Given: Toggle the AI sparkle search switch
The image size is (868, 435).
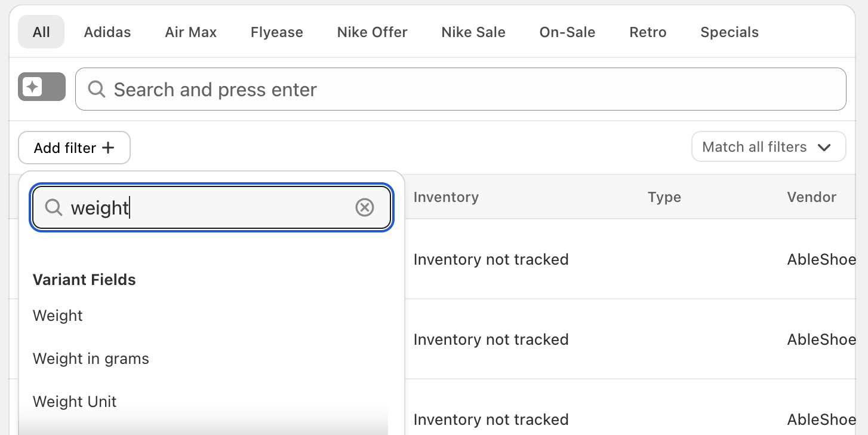Looking at the screenshot, I should point(41,87).
